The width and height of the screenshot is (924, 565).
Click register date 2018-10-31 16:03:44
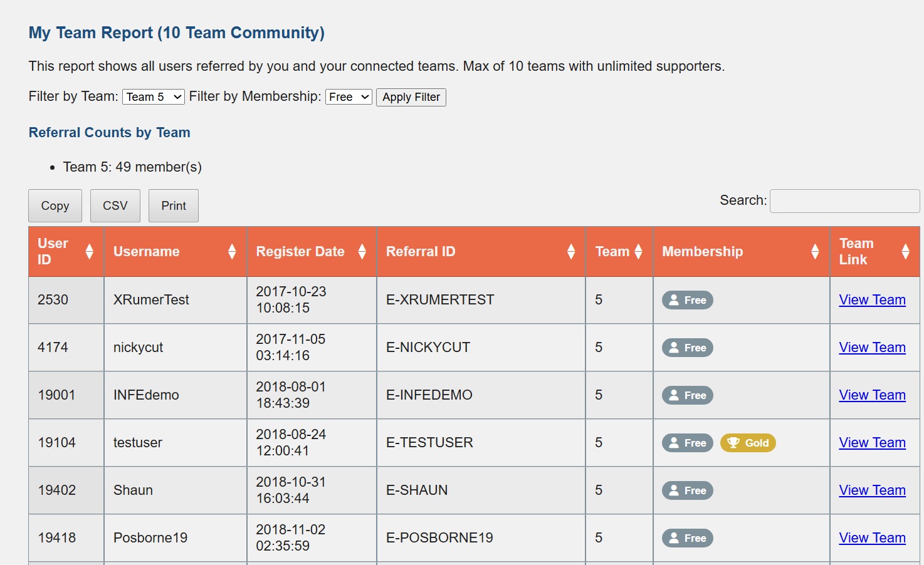pyautogui.click(x=291, y=490)
